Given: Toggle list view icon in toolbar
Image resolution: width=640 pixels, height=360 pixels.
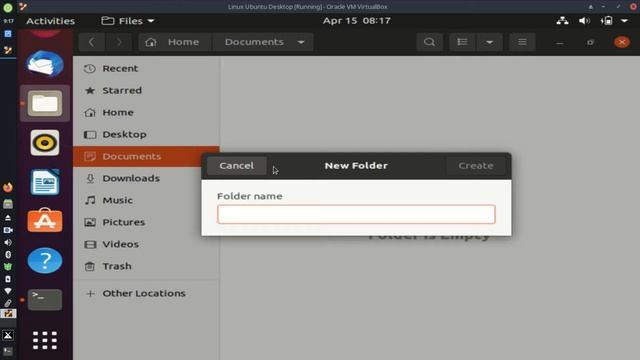Looking at the screenshot, I should tap(462, 42).
